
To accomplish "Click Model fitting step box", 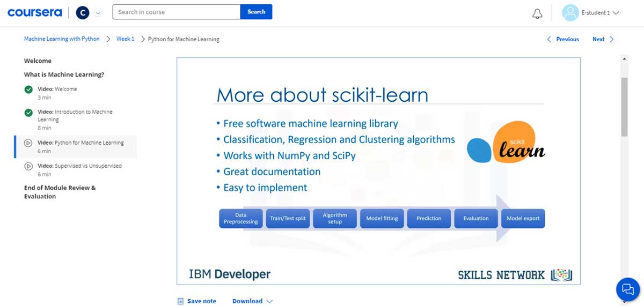I will [x=382, y=218].
